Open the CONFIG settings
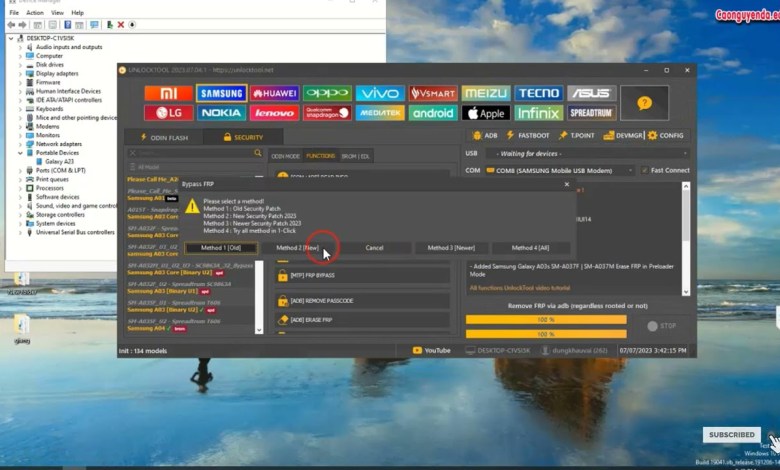Image resolution: width=780 pixels, height=470 pixels. (x=666, y=135)
